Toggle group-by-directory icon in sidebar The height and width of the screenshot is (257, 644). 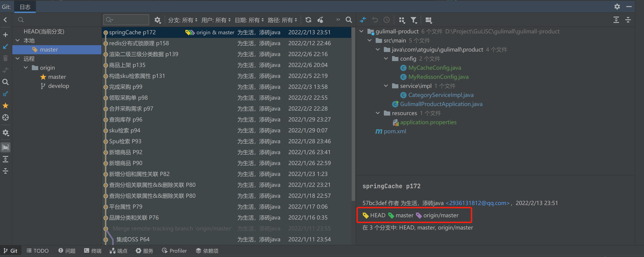pos(5,147)
